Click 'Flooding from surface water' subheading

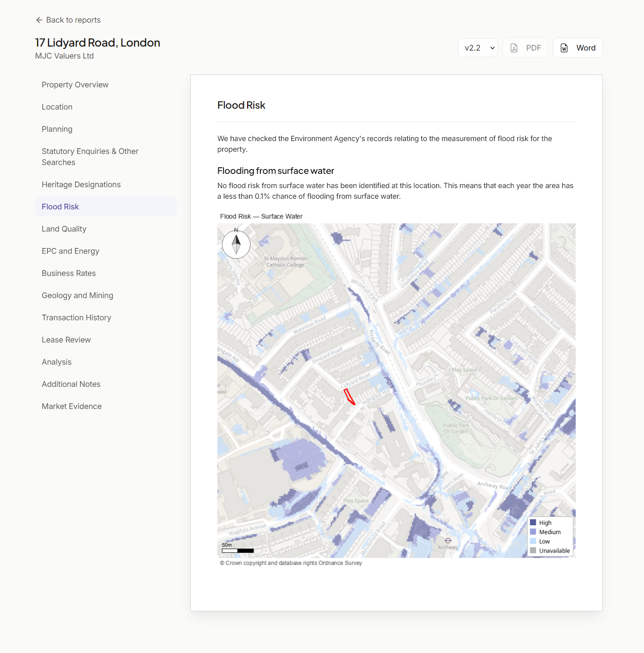pos(275,171)
